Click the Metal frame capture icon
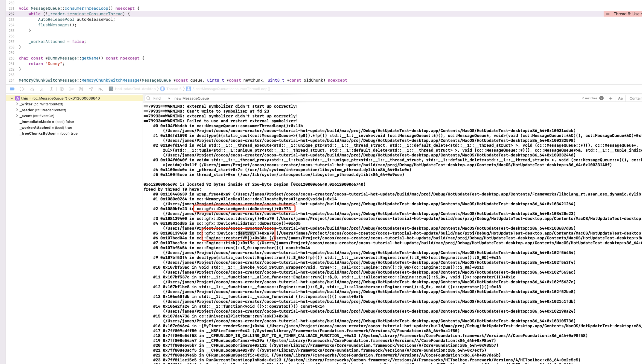This screenshot has width=642, height=364. pyautogui.click(x=101, y=89)
